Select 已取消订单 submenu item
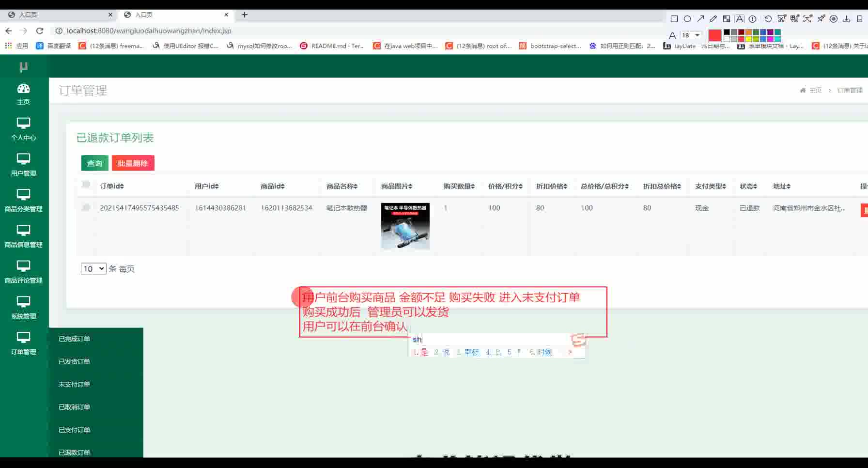 [x=74, y=407]
